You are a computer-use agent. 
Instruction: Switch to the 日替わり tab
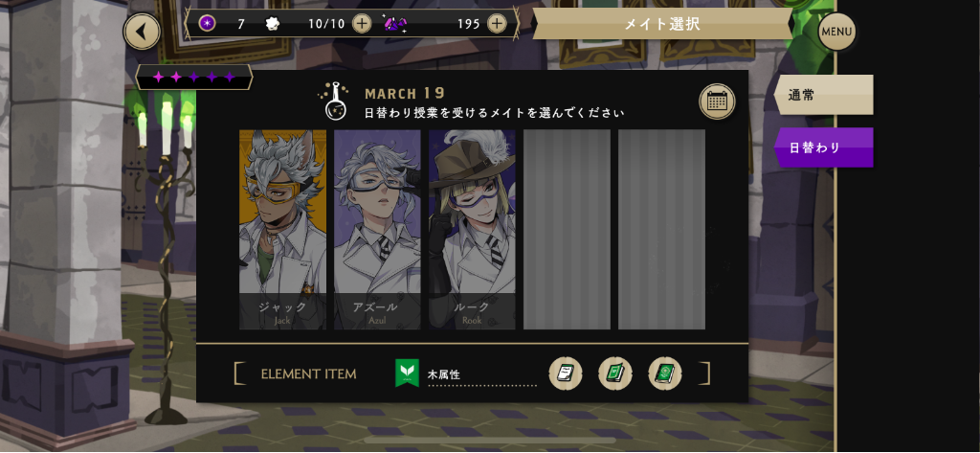[823, 147]
